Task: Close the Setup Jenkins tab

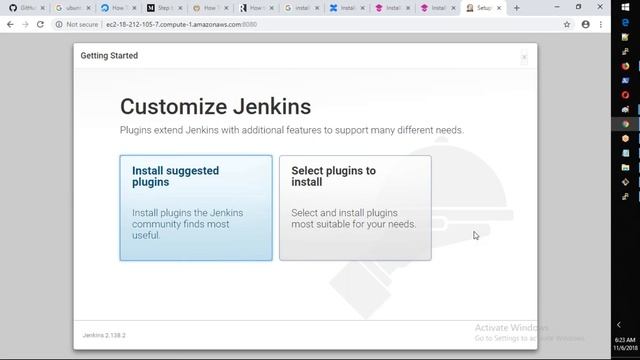Action: tap(499, 8)
